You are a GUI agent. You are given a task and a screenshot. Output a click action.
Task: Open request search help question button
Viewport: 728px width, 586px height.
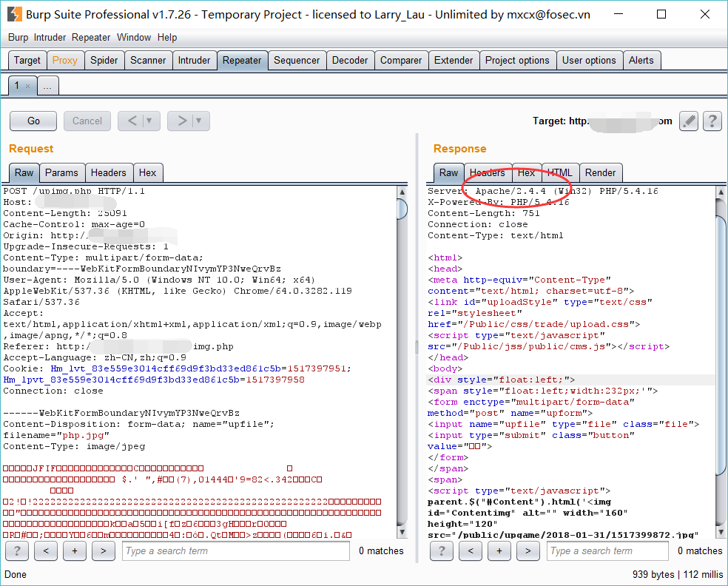(17, 551)
